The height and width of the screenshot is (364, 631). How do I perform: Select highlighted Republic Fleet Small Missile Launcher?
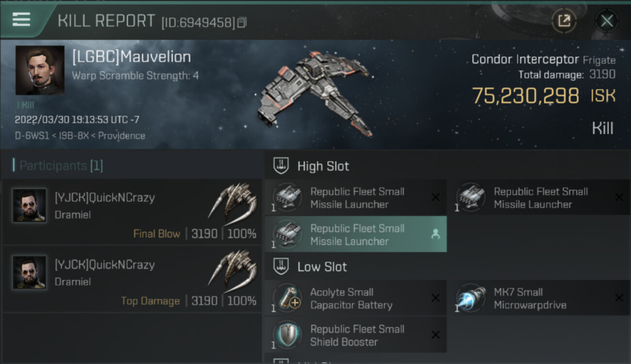(357, 234)
